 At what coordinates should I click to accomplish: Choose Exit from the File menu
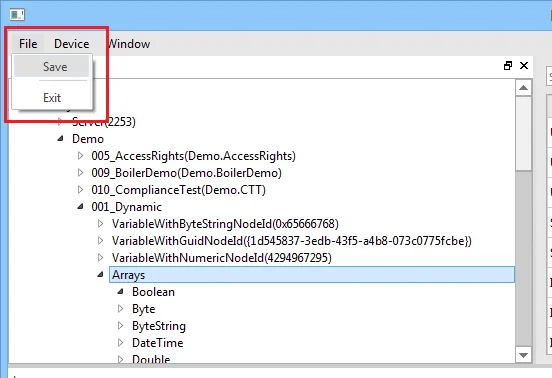point(52,97)
